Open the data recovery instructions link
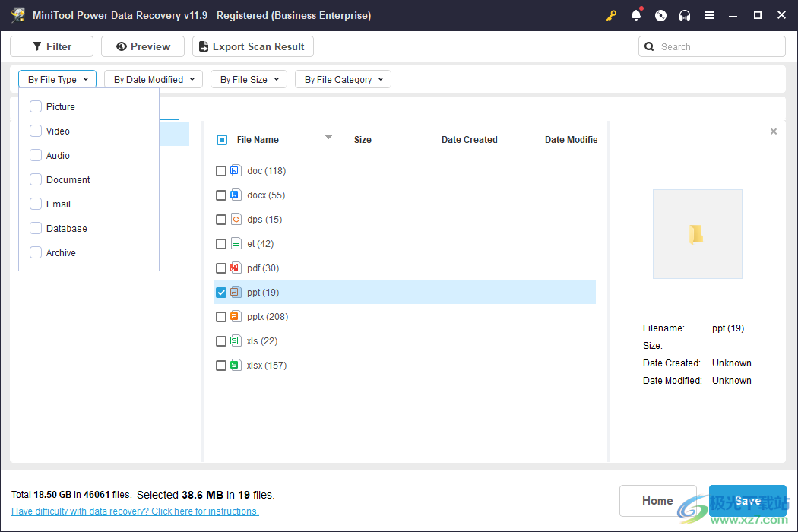This screenshot has height=532, width=798. point(135,511)
